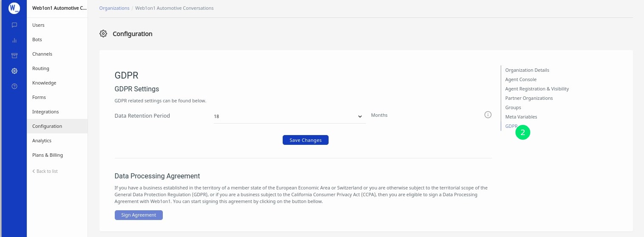
Task: Open the archive box icon in sidebar
Action: tap(14, 56)
